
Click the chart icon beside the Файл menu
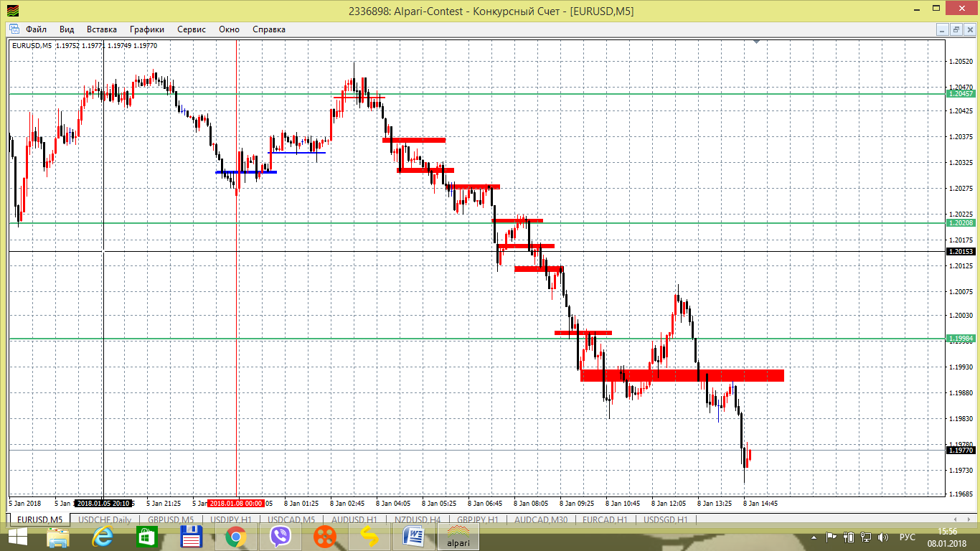point(14,29)
